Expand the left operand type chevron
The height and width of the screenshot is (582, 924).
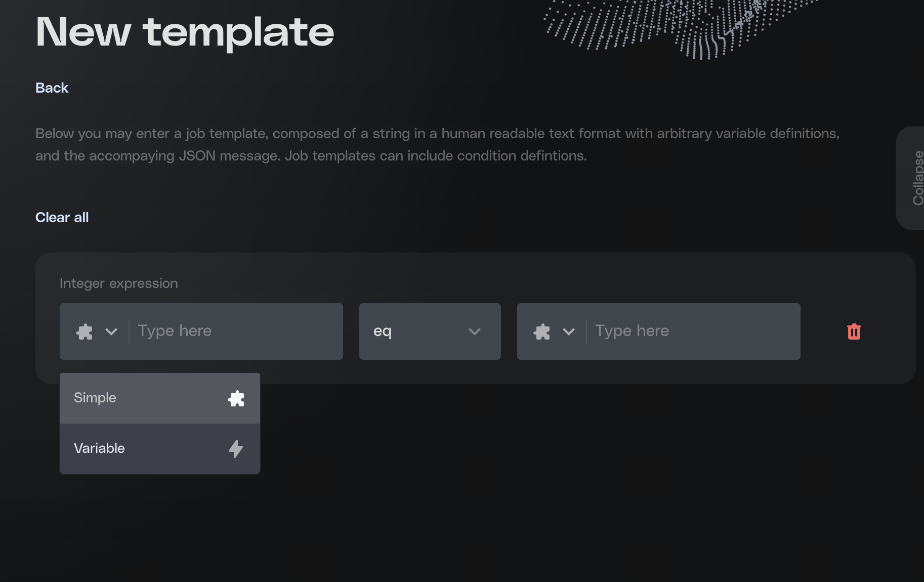coord(111,331)
